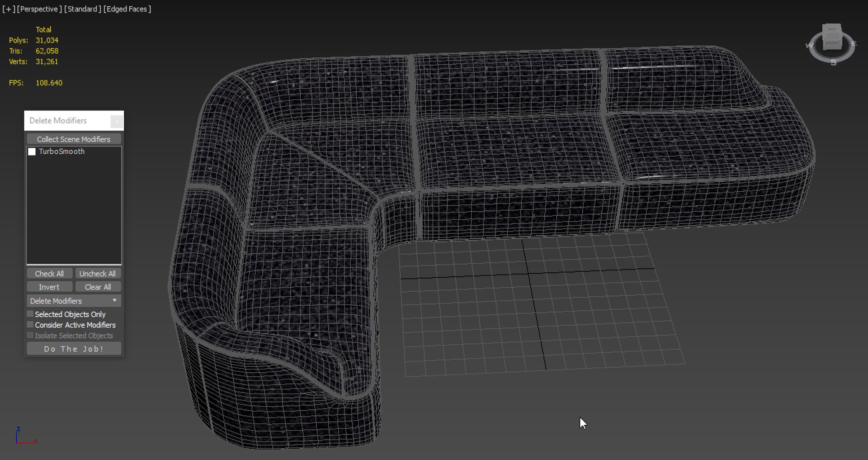Screen dimensions: 868x460
Task: Click Collect Scene Modifiers button
Action: coord(74,139)
